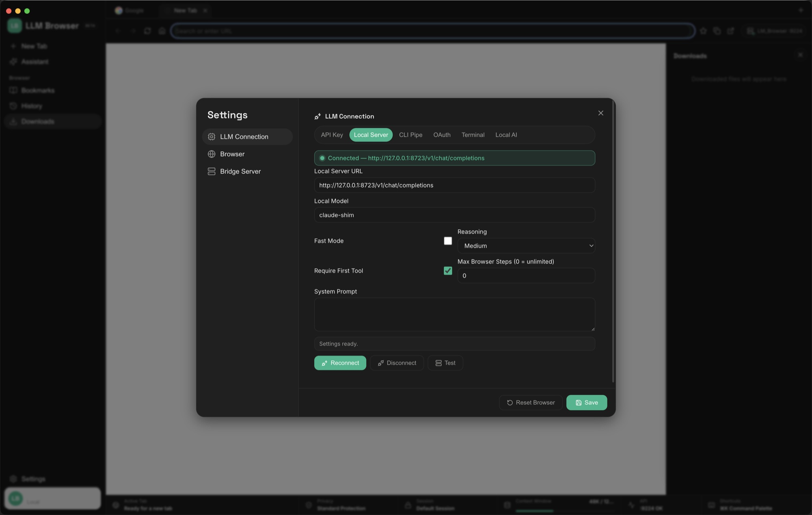812x515 pixels.
Task: Uncheck the Require First Tool checkbox
Action: 448,271
